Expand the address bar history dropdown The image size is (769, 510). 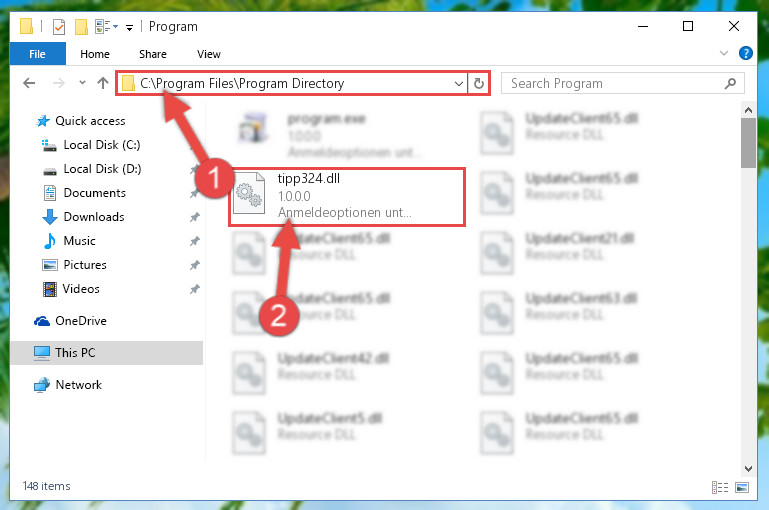459,83
